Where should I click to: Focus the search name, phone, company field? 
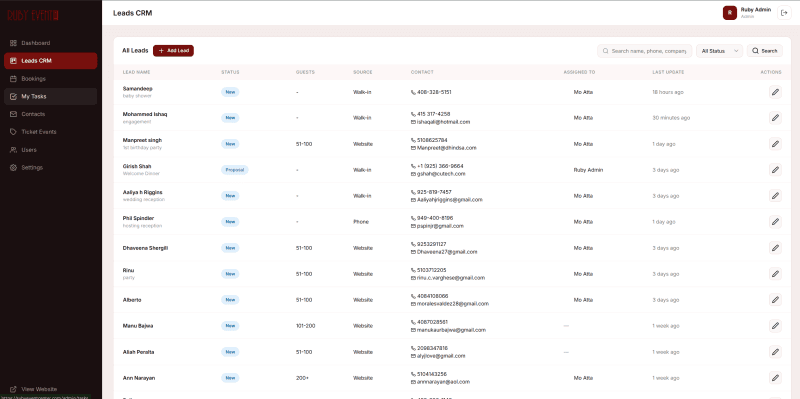644,51
